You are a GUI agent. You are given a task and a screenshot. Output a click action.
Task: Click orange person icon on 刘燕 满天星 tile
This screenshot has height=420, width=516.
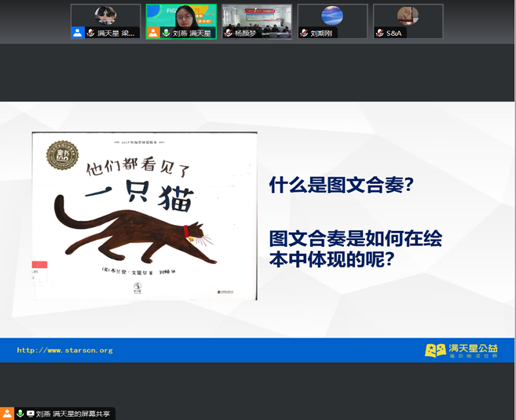pos(153,33)
